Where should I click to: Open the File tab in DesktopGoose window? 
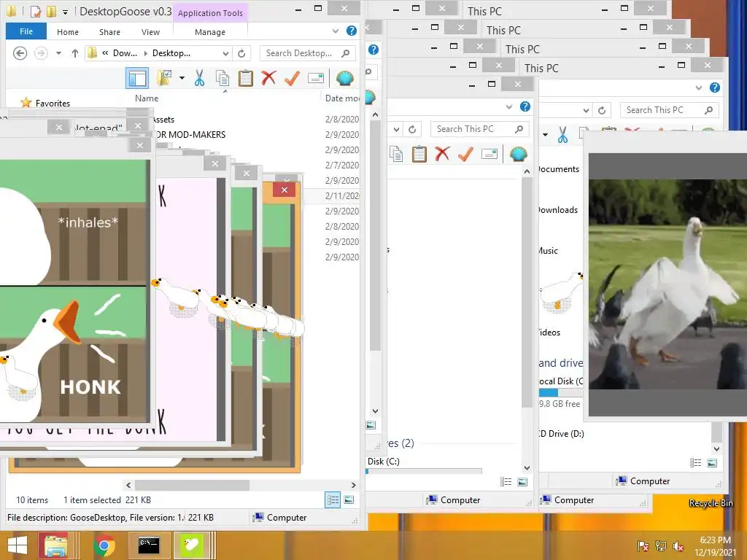[26, 31]
